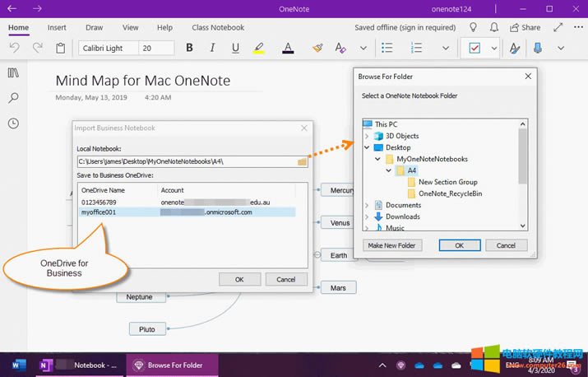The height and width of the screenshot is (377, 588).
Task: Toggle the bullet list button
Action: 387,49
